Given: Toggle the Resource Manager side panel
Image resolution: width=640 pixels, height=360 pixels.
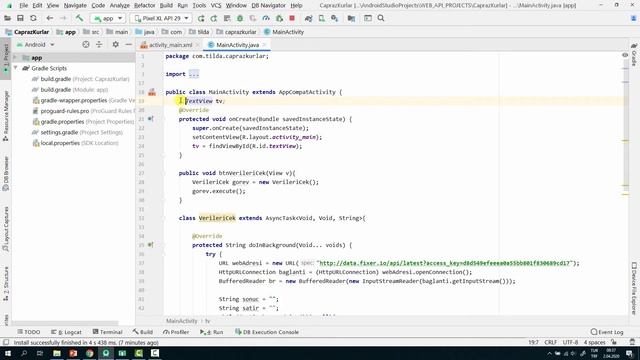Looking at the screenshot, I should [6, 116].
